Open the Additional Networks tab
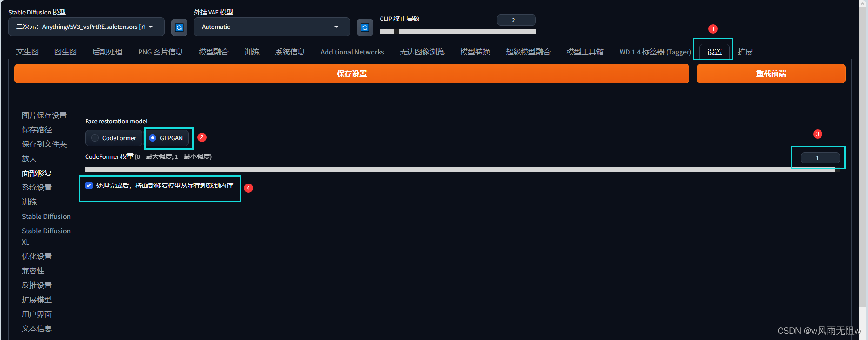The width and height of the screenshot is (868, 340). pos(352,52)
